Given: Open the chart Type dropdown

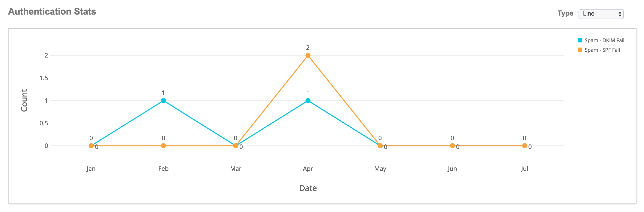Looking at the screenshot, I should (601, 14).
